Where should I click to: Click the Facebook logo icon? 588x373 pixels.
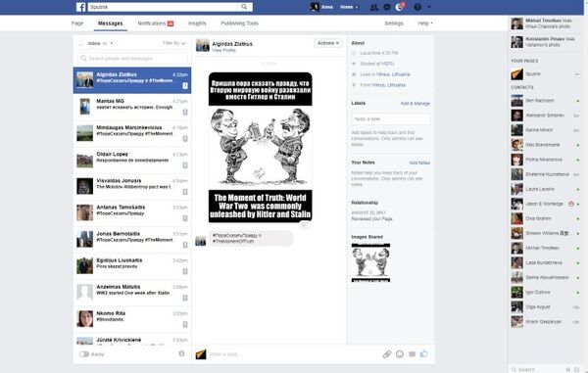(80, 7)
